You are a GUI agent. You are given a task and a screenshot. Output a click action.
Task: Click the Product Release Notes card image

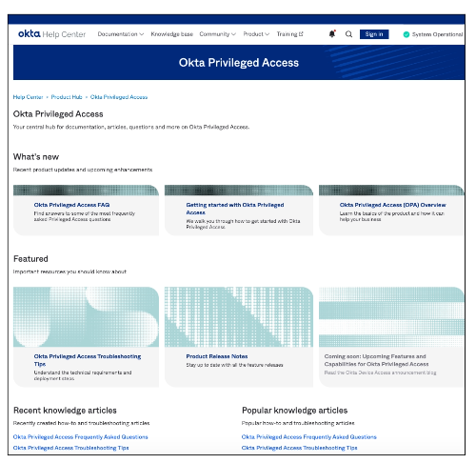pyautogui.click(x=239, y=316)
